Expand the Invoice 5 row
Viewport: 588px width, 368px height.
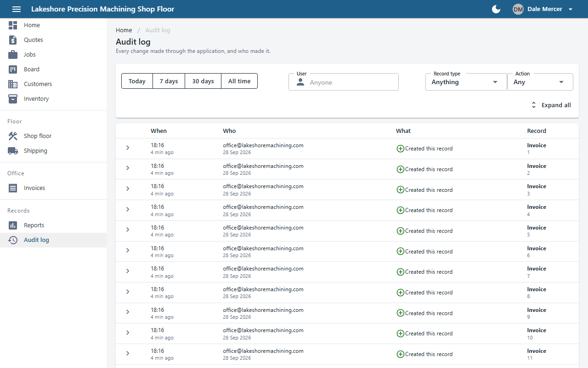click(128, 230)
